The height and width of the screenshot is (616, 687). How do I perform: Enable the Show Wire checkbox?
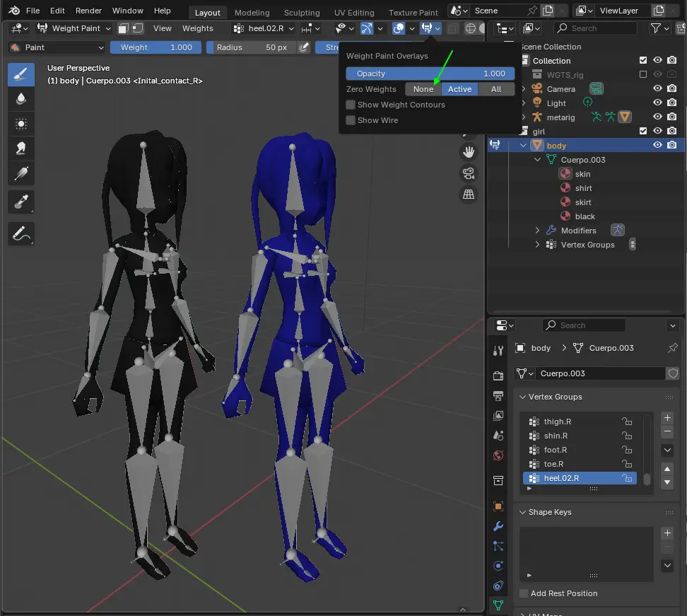tap(351, 120)
